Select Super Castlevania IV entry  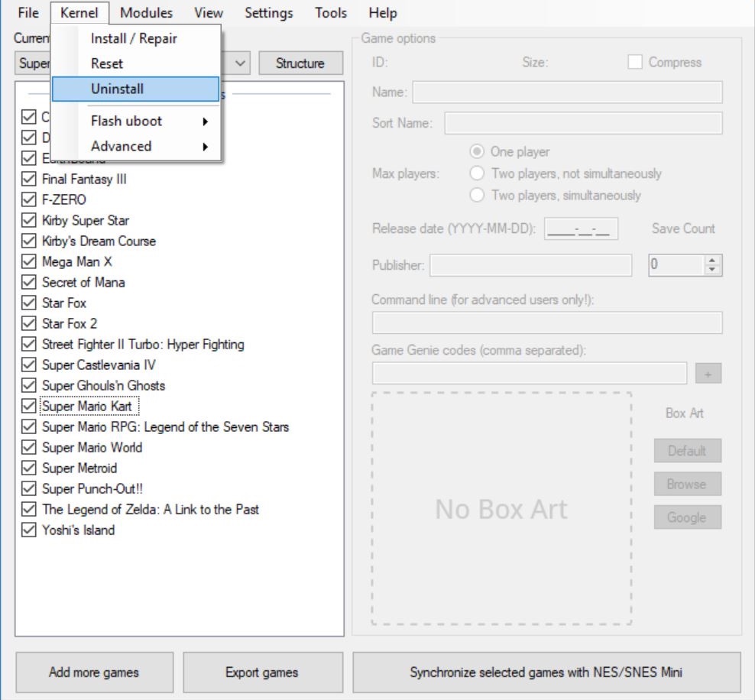coord(99,365)
